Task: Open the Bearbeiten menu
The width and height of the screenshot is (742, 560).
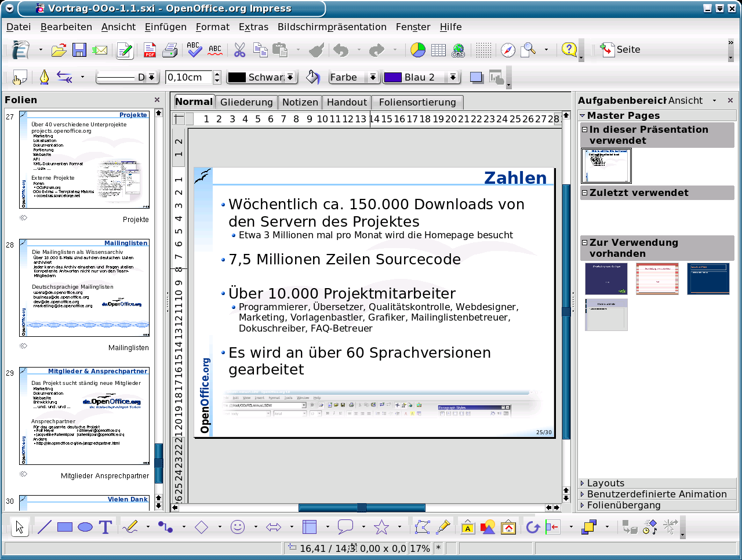Action: (x=66, y=27)
